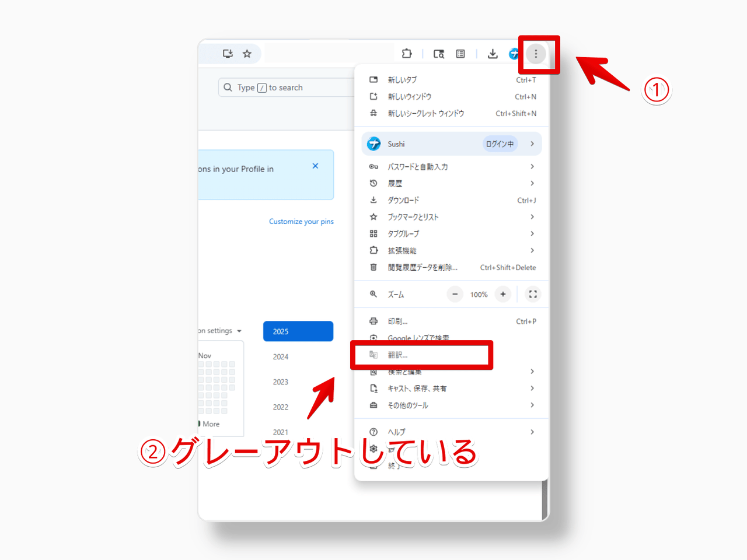Select the 2024 year button
Viewport: 747px width, 560px height.
(x=281, y=356)
